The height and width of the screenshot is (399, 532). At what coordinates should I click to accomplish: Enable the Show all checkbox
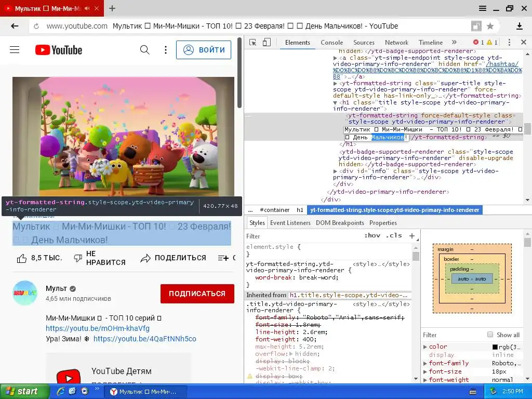pos(490,335)
